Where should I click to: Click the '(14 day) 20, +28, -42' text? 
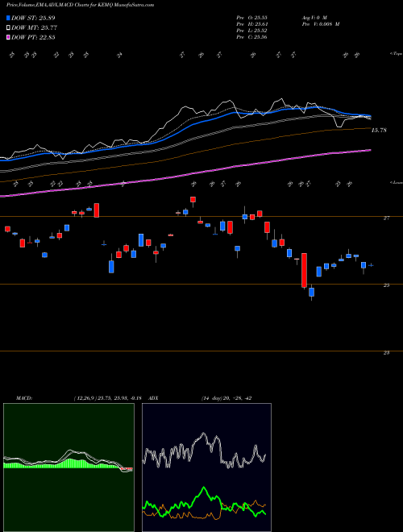coord(226,398)
